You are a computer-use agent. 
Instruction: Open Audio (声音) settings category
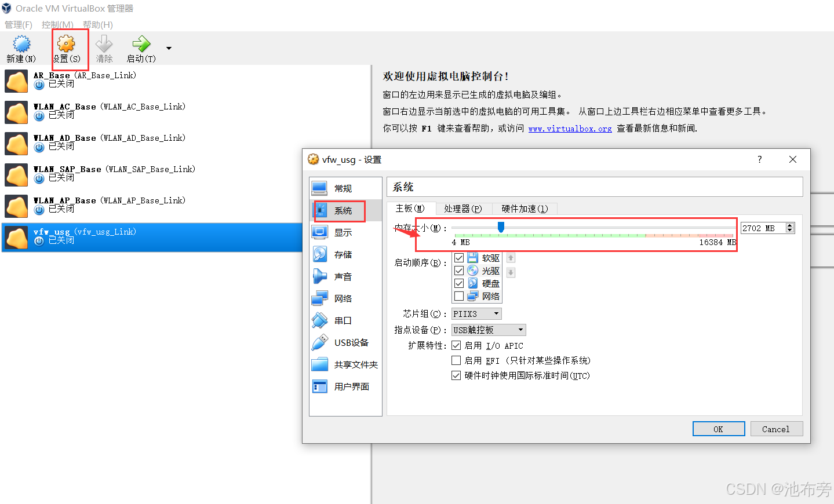pyautogui.click(x=345, y=276)
